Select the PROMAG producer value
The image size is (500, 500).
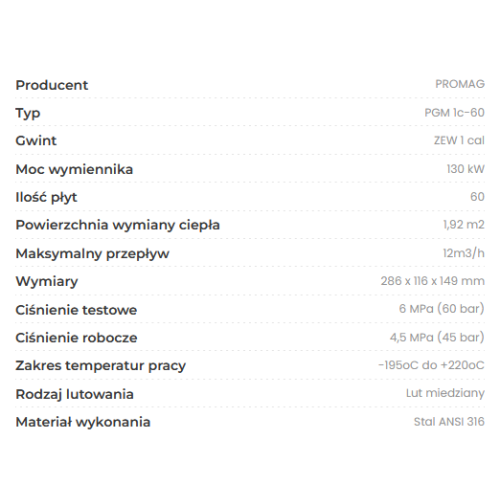coord(460,84)
